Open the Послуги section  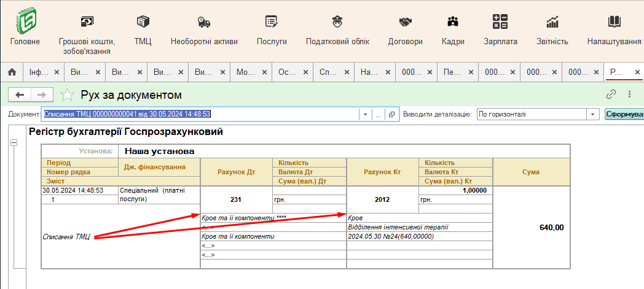(x=272, y=22)
